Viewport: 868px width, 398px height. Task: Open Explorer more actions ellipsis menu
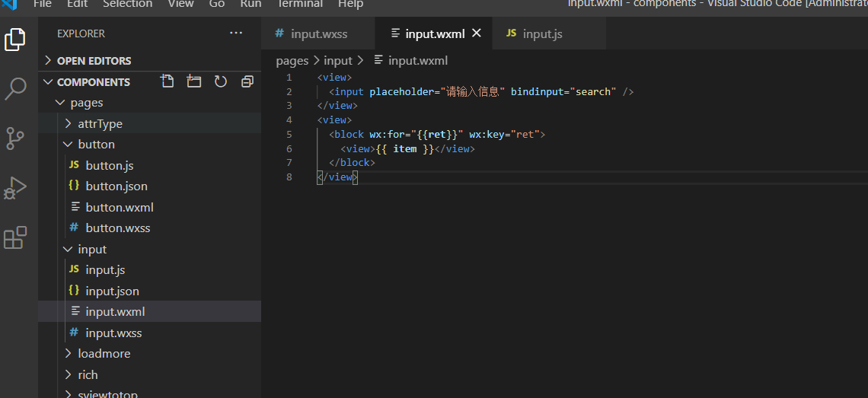tap(236, 33)
